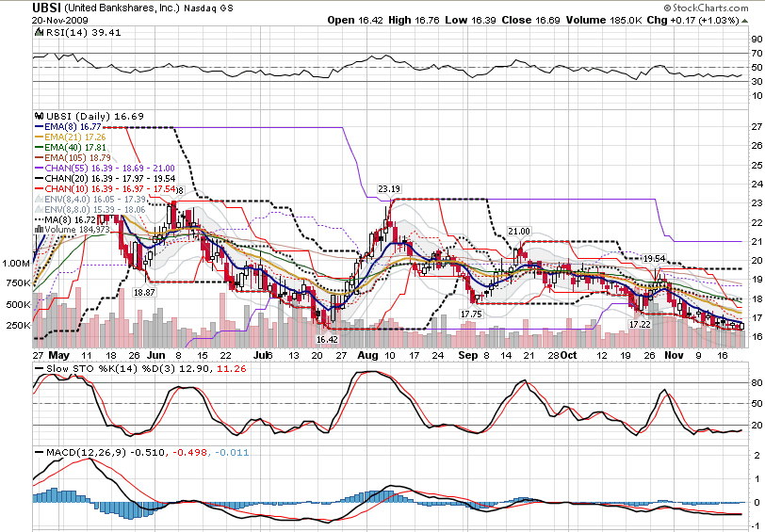This screenshot has width=765, height=532.
Task: Click the UBSI ticker symbol in the title
Action: (47, 8)
